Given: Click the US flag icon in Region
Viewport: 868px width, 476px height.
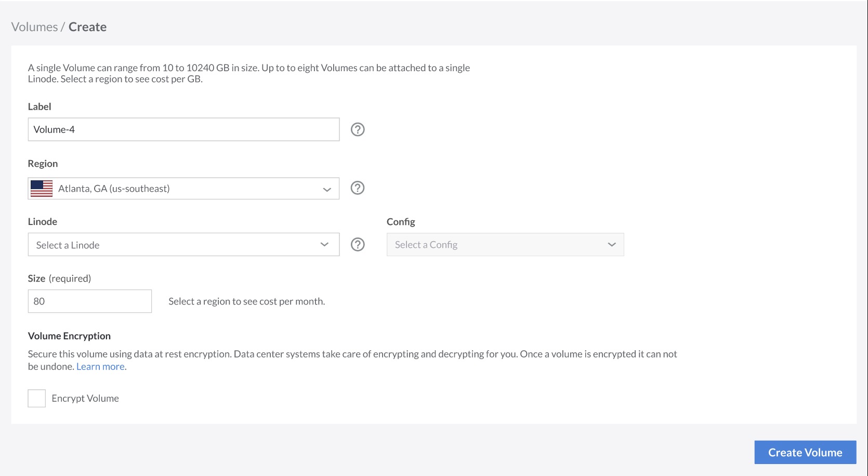Looking at the screenshot, I should pos(42,189).
